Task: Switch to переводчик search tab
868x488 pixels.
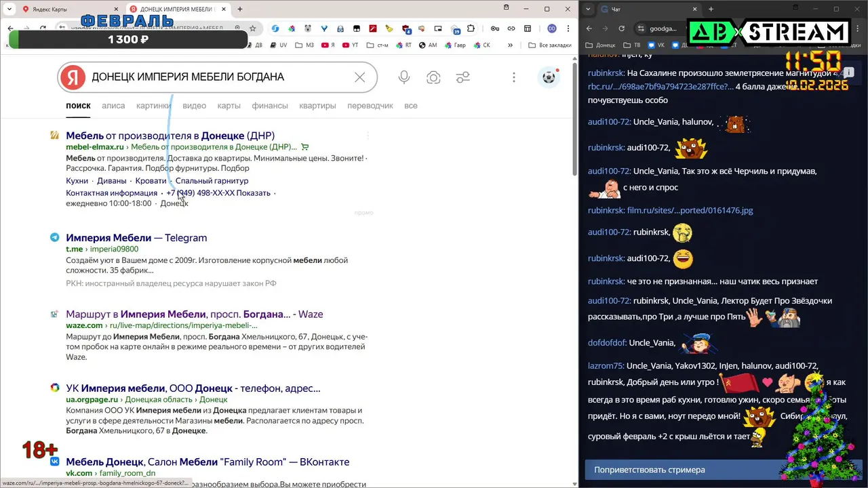Action: point(370,106)
